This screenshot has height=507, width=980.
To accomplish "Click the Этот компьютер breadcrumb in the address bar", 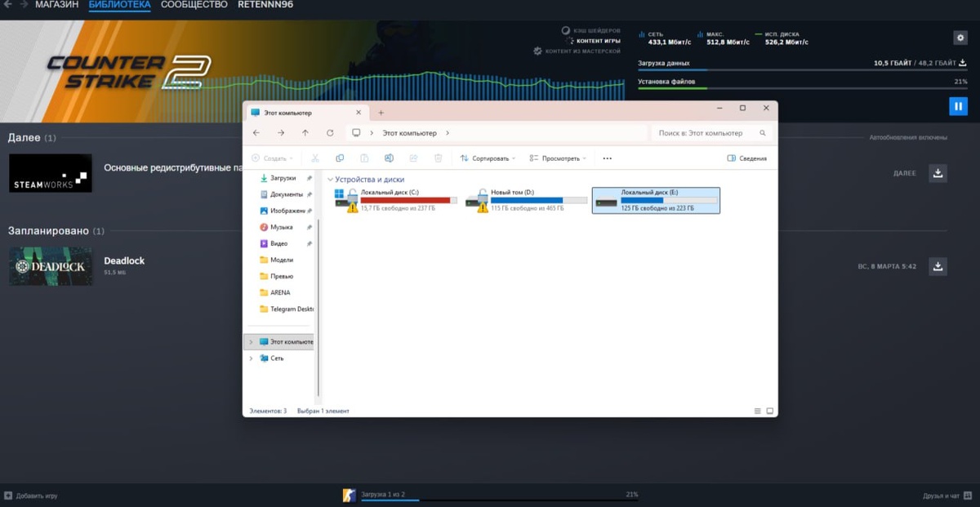I will tap(410, 133).
